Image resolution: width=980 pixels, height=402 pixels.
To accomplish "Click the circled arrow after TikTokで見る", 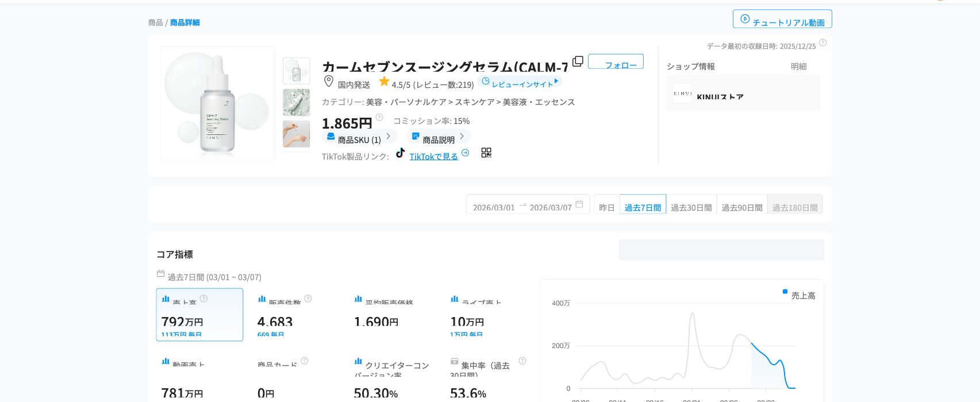I will pyautogui.click(x=466, y=153).
